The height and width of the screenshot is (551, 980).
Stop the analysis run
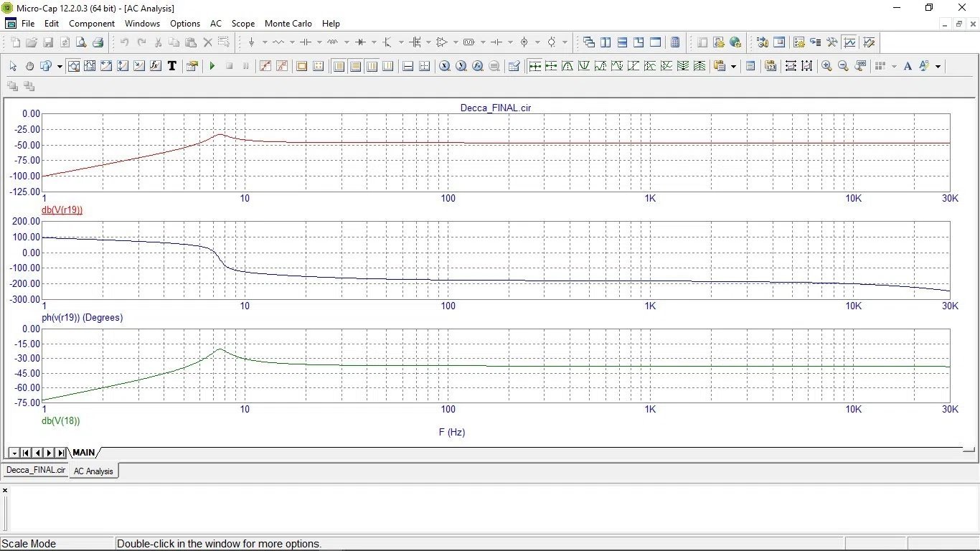click(x=230, y=66)
